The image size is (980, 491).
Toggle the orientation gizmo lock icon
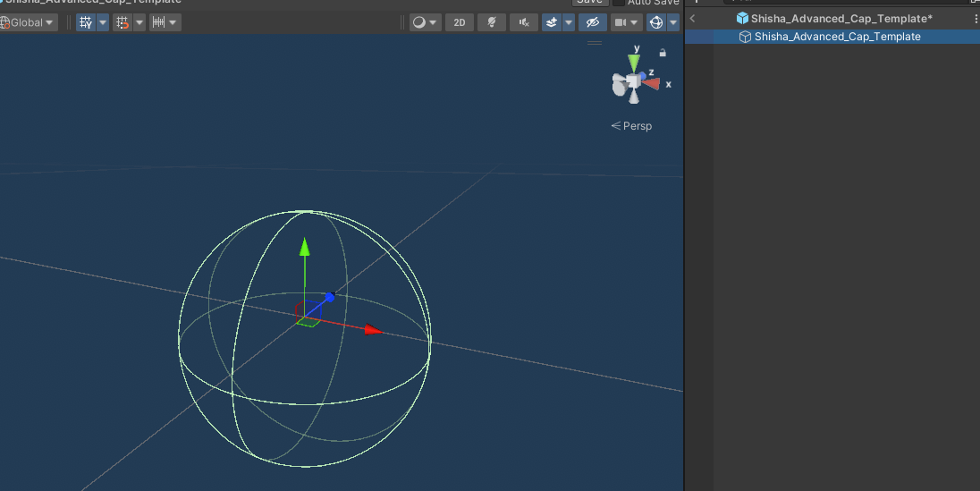pos(663,53)
